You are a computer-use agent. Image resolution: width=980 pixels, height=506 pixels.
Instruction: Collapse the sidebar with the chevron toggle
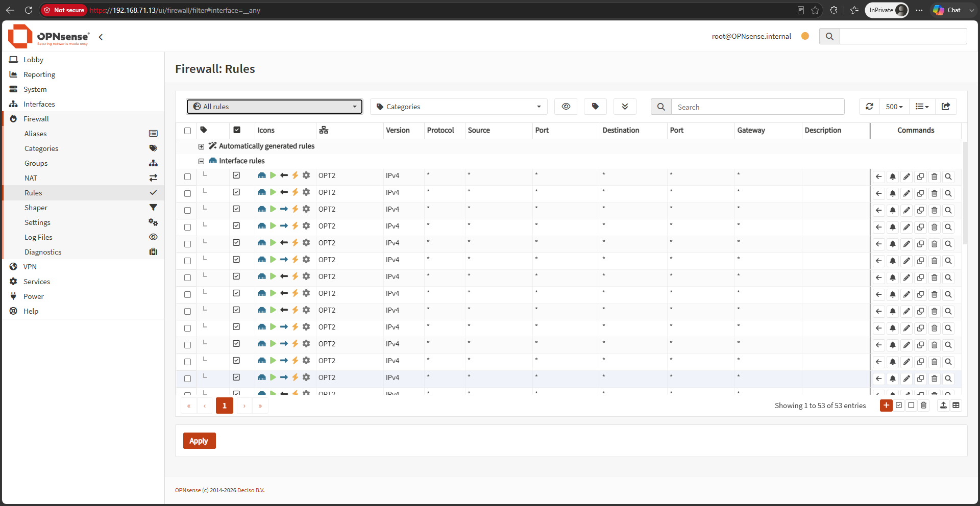click(x=101, y=37)
